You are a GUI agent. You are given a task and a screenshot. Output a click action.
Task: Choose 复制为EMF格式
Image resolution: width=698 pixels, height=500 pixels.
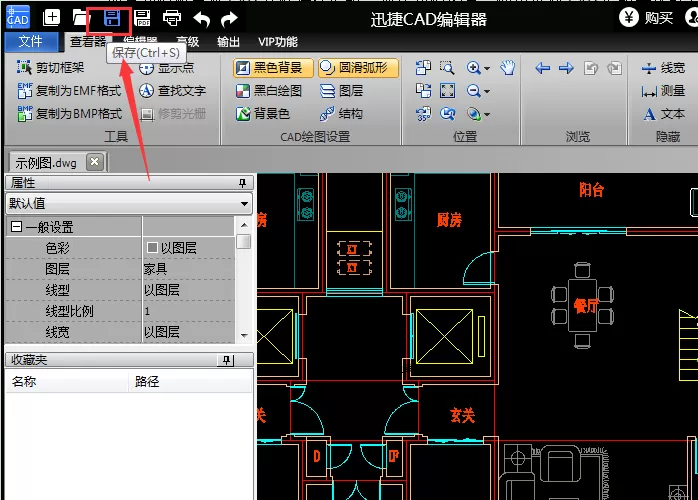pyautogui.click(x=69, y=91)
